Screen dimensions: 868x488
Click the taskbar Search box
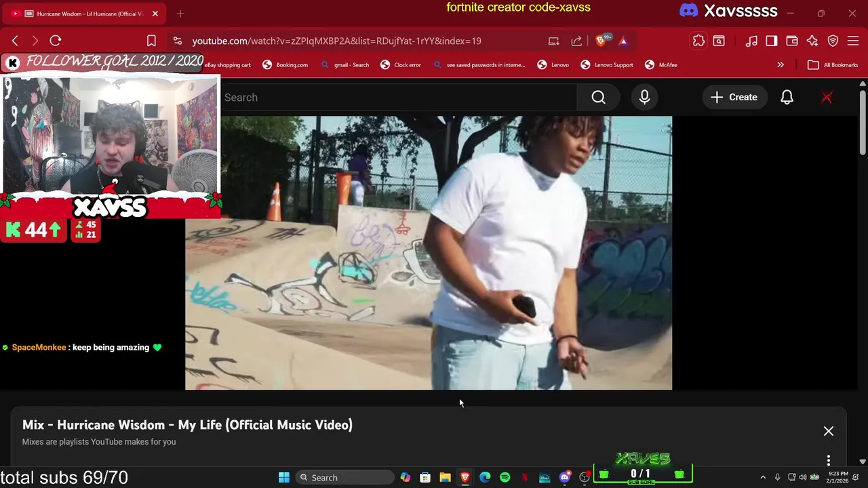344,477
